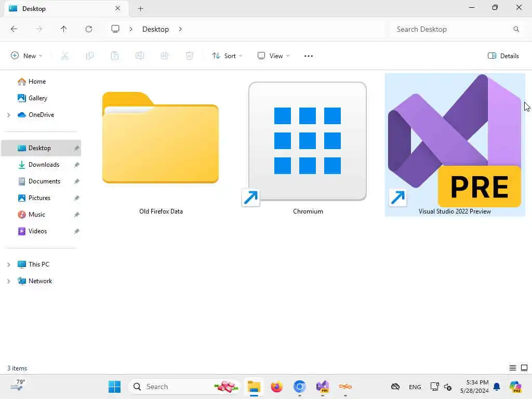
Task: Refresh the Desktop folder
Action: (89, 29)
